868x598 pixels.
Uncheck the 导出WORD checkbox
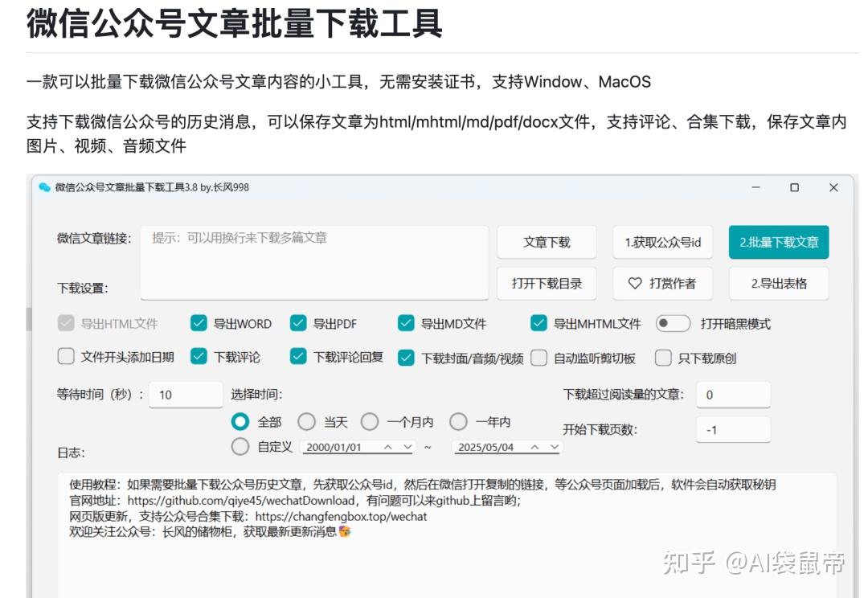click(199, 323)
